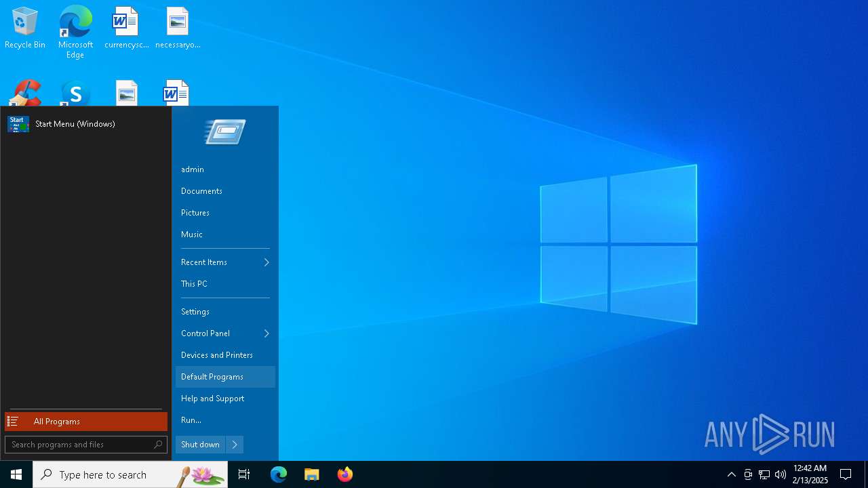The width and height of the screenshot is (868, 488).
Task: Open the notification center icon
Action: [846, 474]
